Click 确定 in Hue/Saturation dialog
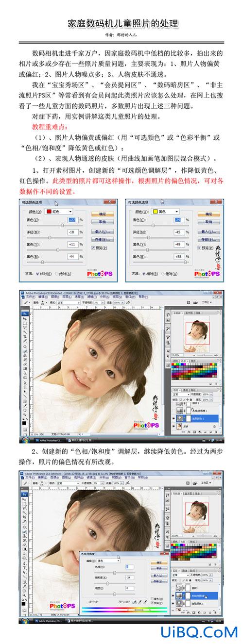243x644 pixels. [159, 562]
